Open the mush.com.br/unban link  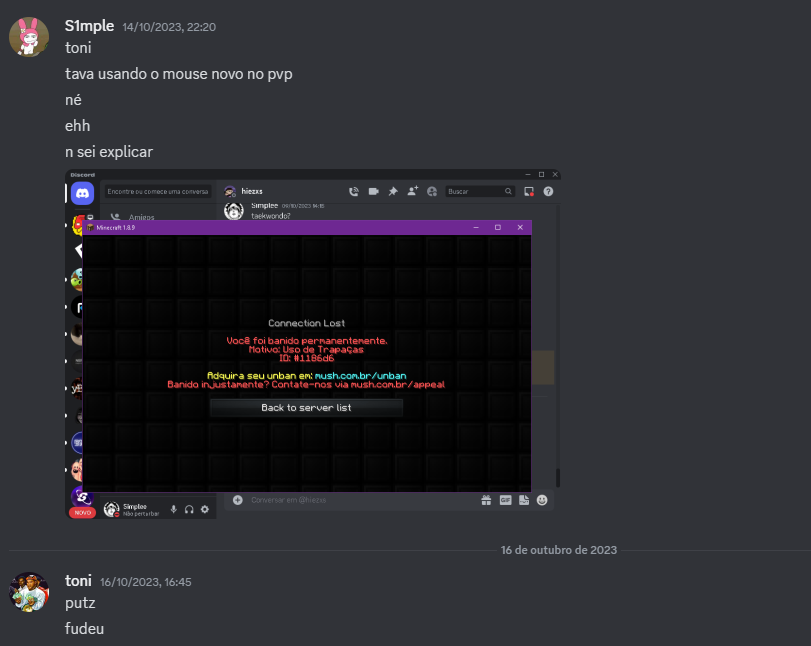(361, 376)
